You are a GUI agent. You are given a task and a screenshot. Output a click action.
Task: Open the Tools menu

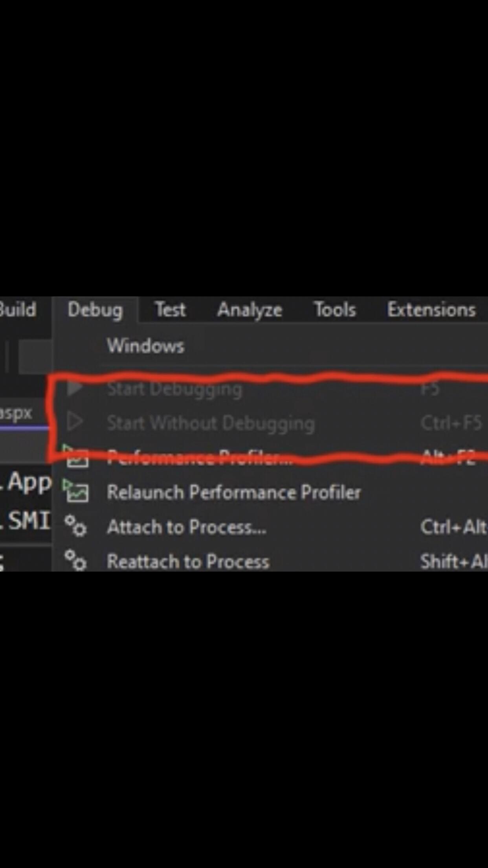click(x=335, y=310)
